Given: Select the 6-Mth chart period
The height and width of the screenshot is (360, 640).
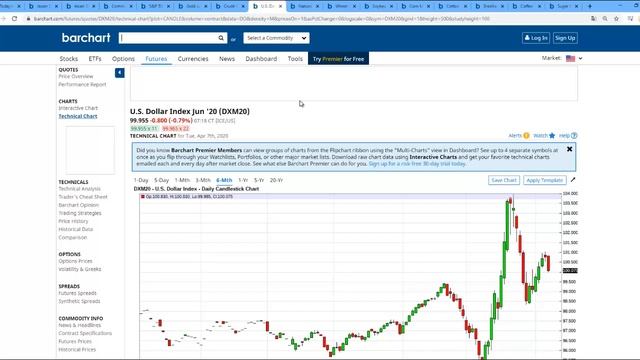Looking at the screenshot, I should click(224, 180).
